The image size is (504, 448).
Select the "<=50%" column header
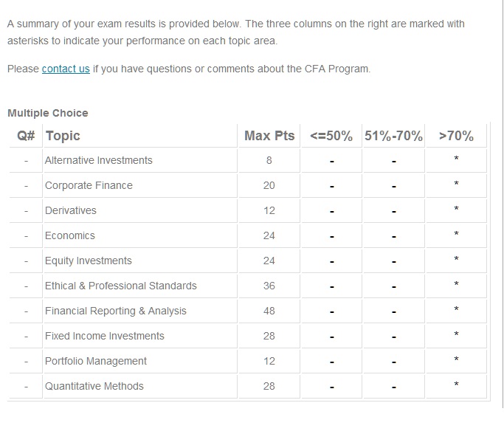pyautogui.click(x=331, y=136)
